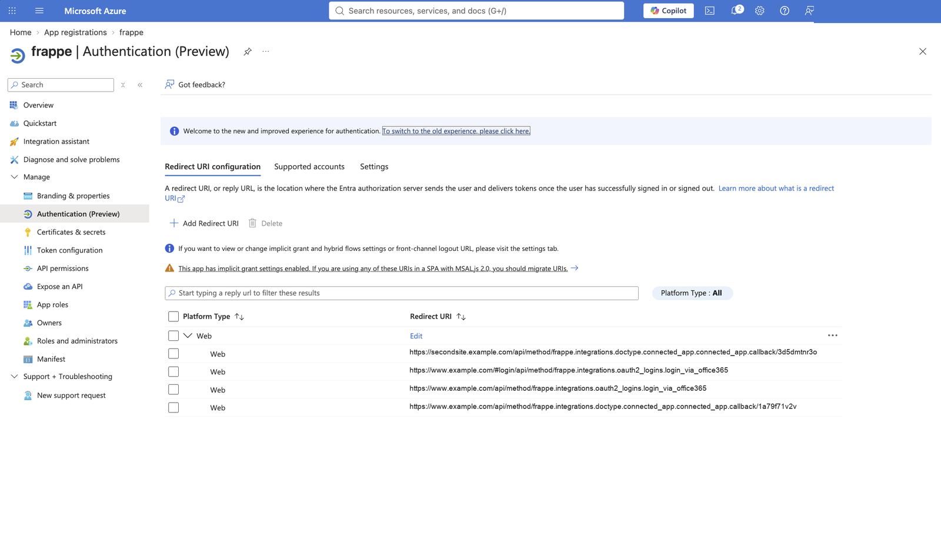Focus the sidebar Search field
941x560 pixels.
[61, 85]
